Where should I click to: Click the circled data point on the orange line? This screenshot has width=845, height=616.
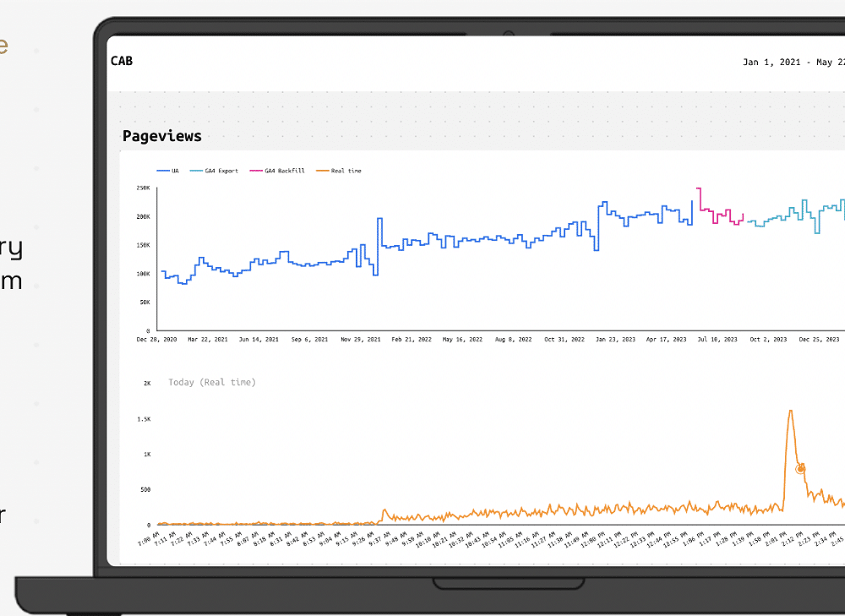click(x=800, y=468)
